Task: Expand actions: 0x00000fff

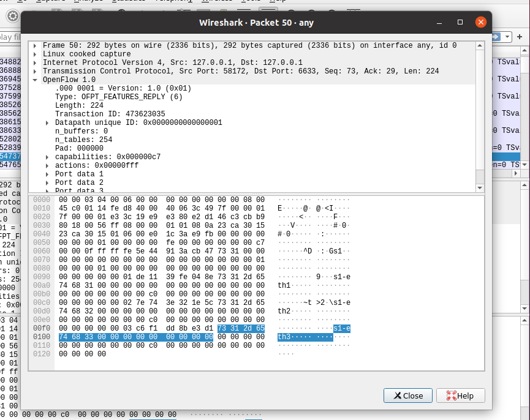Action: (x=47, y=165)
